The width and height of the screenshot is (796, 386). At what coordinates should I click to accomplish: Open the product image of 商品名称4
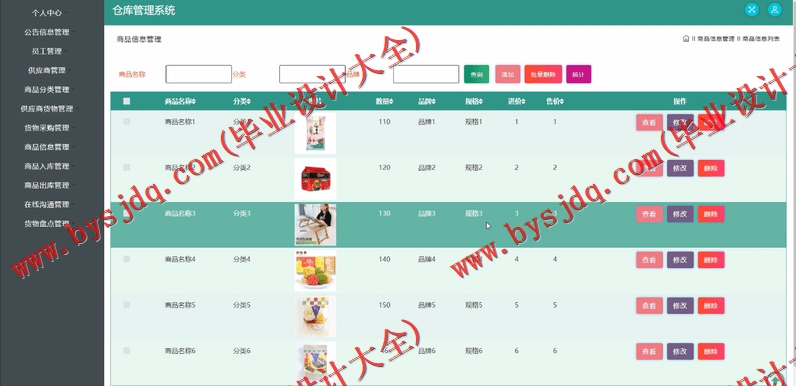point(315,270)
